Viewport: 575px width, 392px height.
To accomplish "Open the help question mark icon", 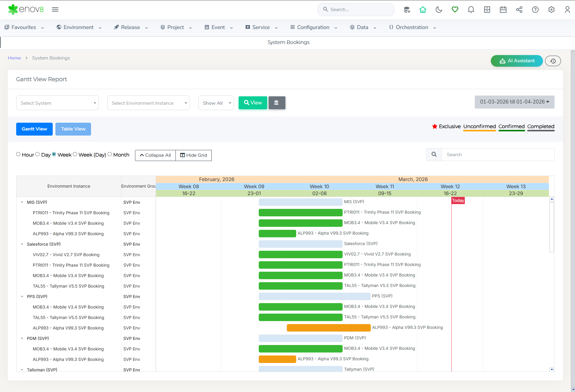I will pos(535,10).
